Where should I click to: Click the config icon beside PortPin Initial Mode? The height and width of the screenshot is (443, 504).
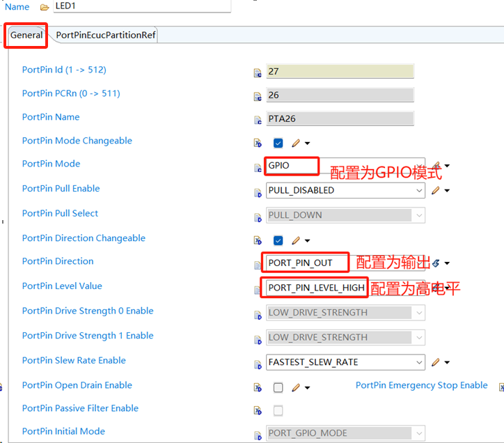click(258, 435)
